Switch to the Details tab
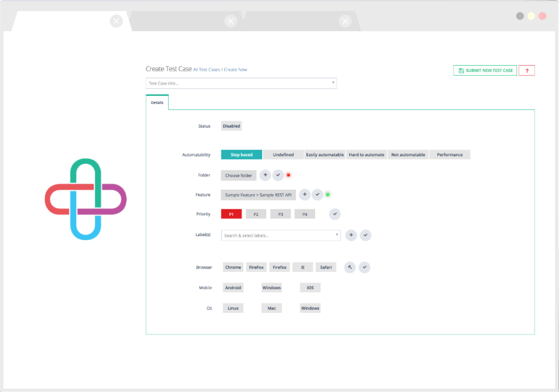The height and width of the screenshot is (392, 559). click(x=157, y=102)
